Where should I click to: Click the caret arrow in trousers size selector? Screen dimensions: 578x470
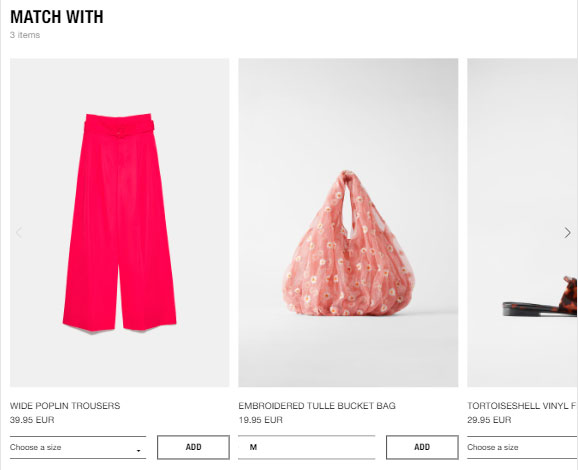pyautogui.click(x=138, y=450)
